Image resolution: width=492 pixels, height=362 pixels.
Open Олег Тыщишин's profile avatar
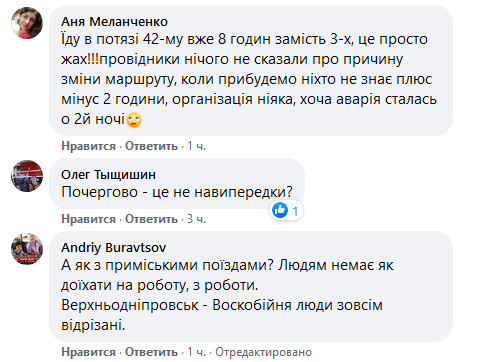pyautogui.click(x=27, y=176)
